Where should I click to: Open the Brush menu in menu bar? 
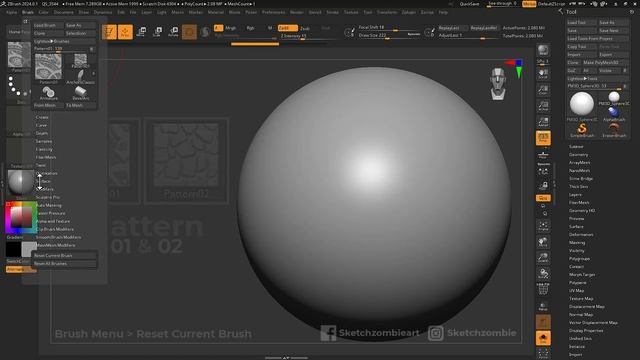tap(28, 12)
